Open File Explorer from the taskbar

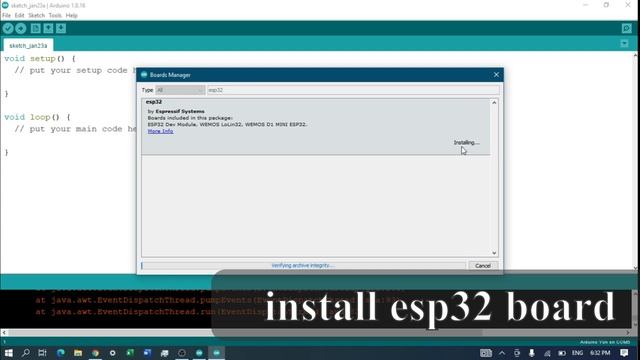(x=78, y=353)
